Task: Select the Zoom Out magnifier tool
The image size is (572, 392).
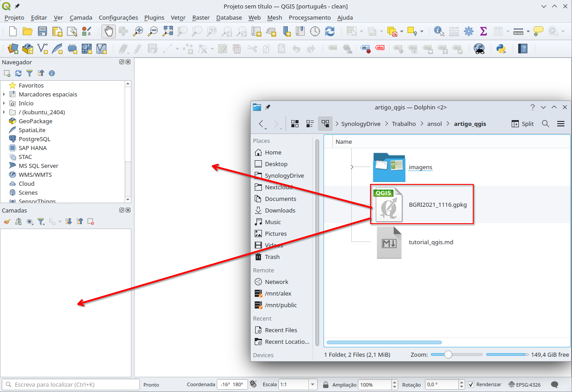Action: click(153, 31)
